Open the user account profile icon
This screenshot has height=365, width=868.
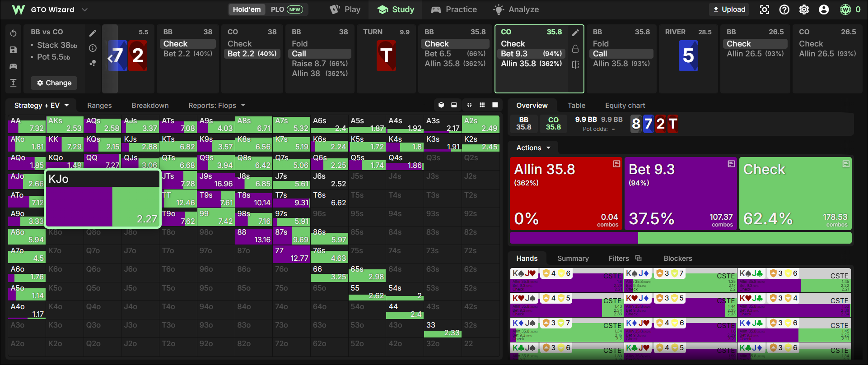824,9
